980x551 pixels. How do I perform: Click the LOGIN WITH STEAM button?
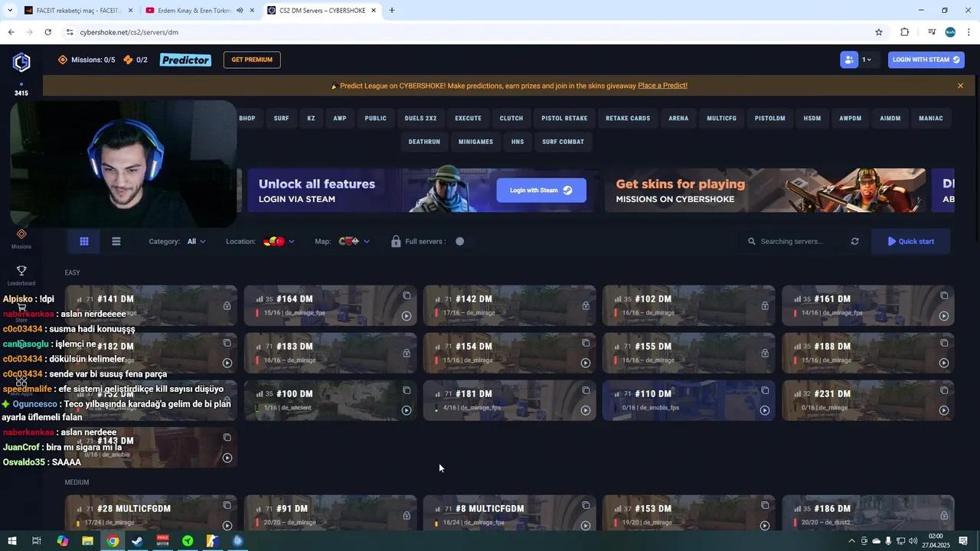pos(926,59)
